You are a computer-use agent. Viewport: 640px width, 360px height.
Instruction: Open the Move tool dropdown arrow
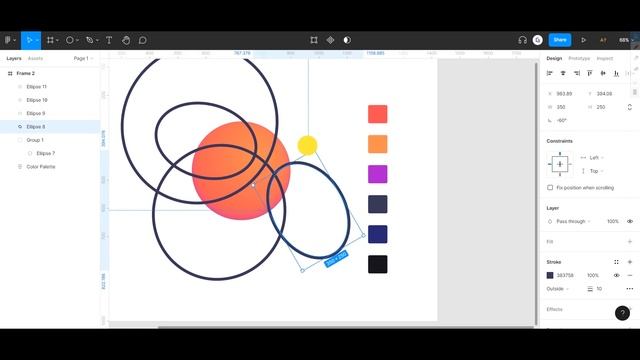click(37, 40)
